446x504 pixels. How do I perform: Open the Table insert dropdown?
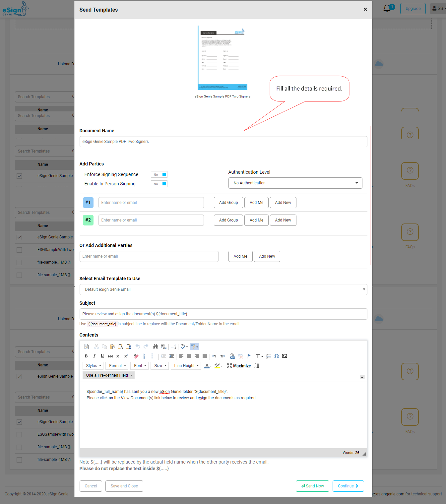(259, 356)
